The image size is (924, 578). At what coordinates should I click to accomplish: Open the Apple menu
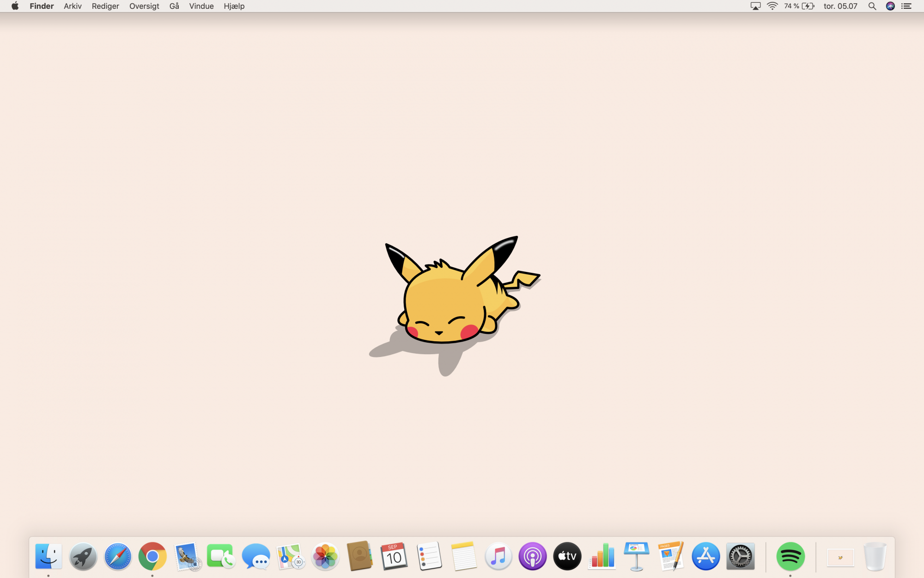click(15, 6)
